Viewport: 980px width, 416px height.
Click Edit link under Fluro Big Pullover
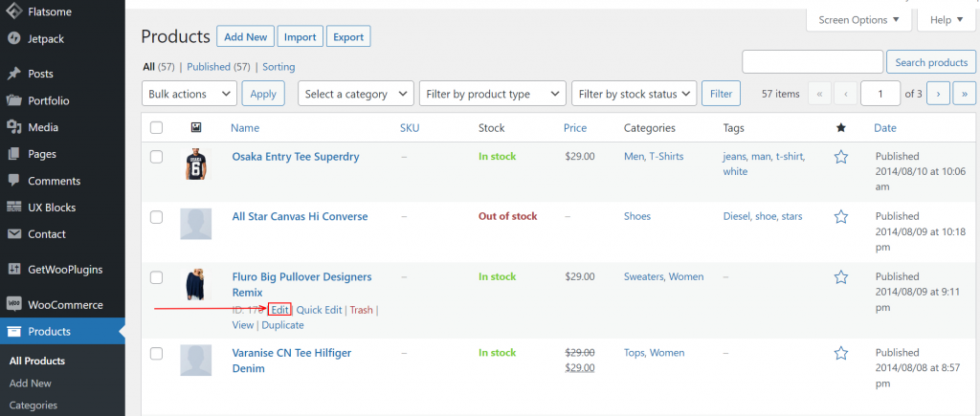[x=280, y=310]
